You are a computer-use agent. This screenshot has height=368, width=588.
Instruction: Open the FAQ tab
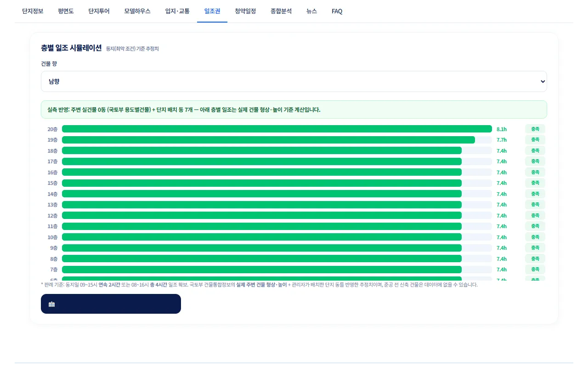337,11
